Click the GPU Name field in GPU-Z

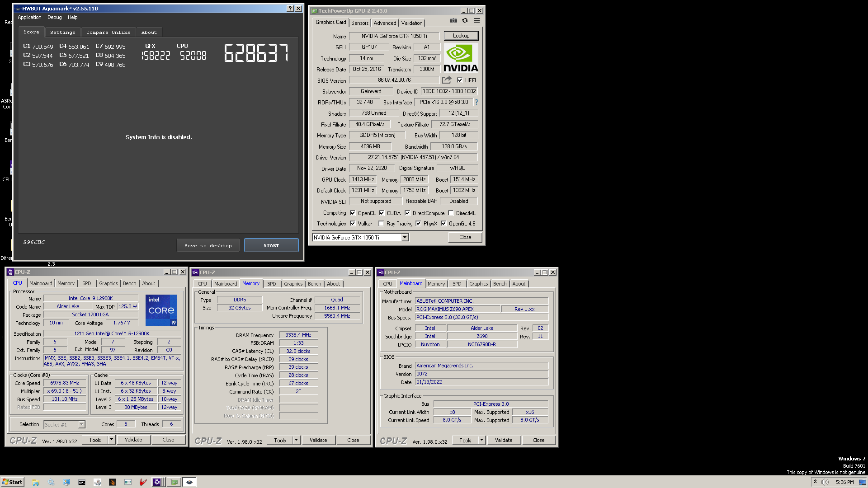coord(394,36)
